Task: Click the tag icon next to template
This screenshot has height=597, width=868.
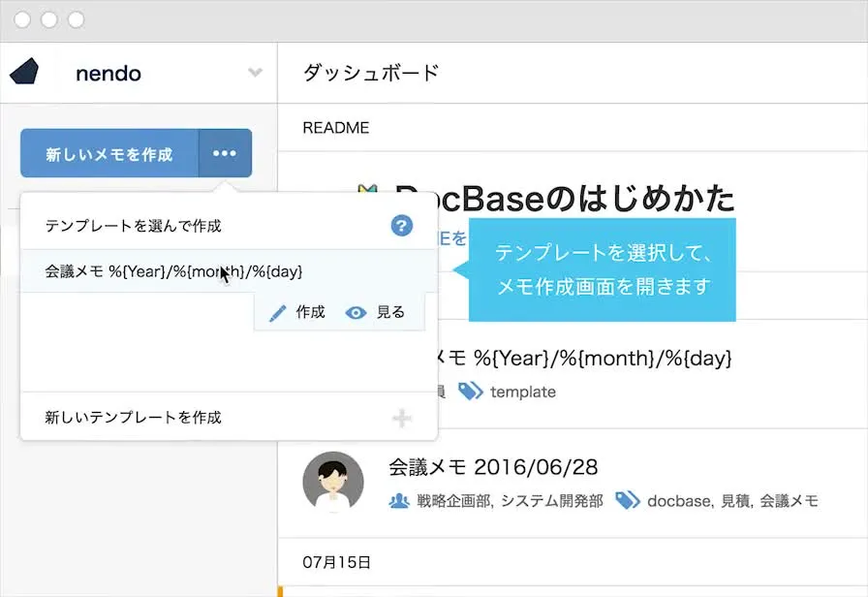Action: coord(471,392)
